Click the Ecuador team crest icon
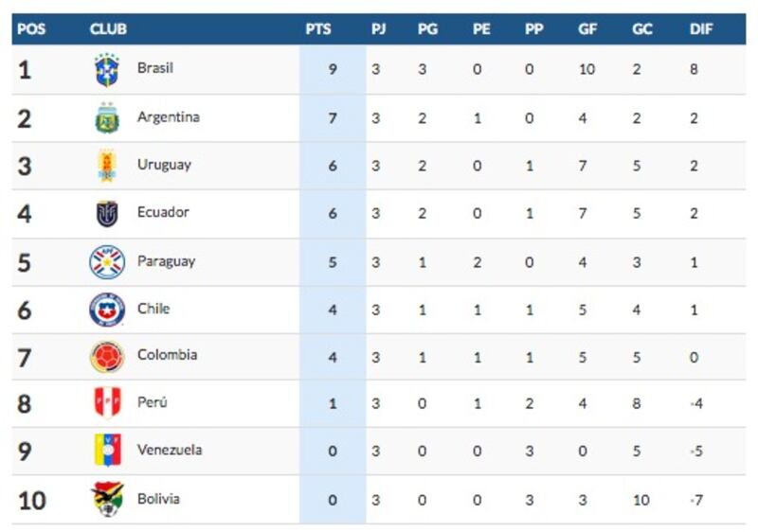Image resolution: width=758 pixels, height=532 pixels. [x=107, y=214]
